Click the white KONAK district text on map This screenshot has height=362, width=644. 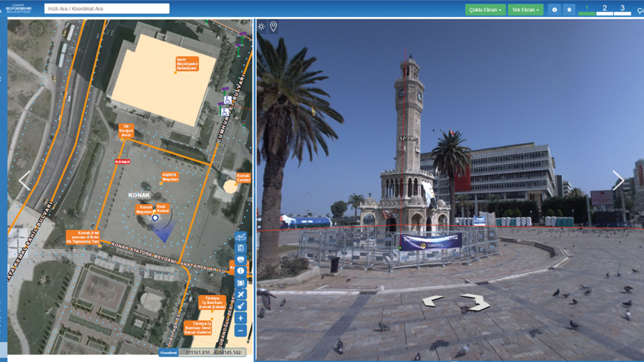139,195
